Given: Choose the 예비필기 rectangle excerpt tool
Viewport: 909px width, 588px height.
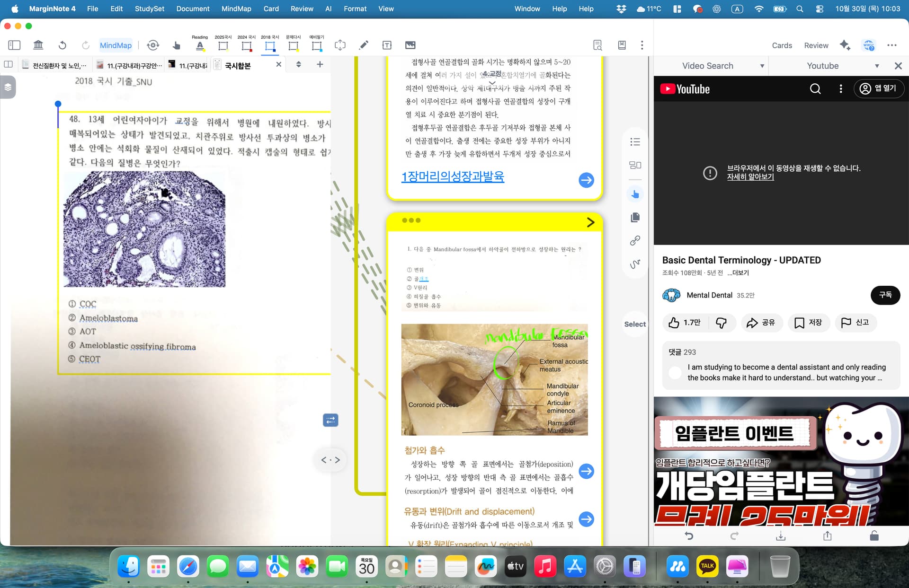Looking at the screenshot, I should click(x=317, y=45).
